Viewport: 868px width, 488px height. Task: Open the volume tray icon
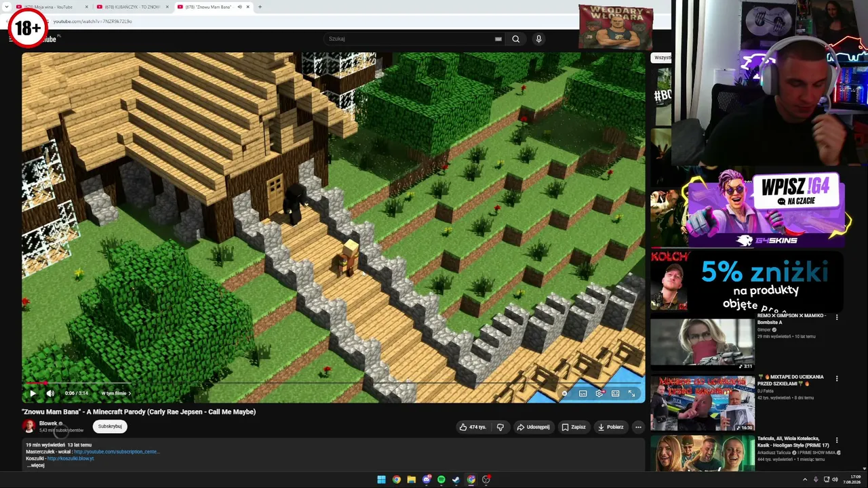click(x=835, y=480)
